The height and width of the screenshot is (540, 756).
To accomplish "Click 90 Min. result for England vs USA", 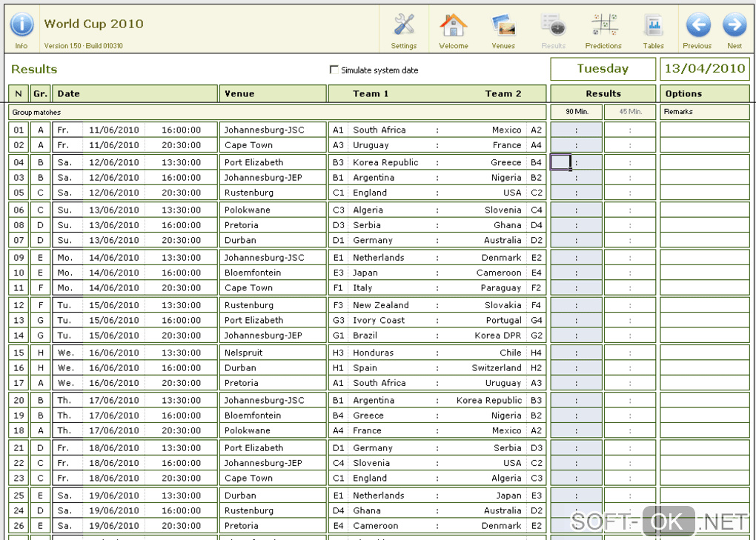I will [576, 193].
